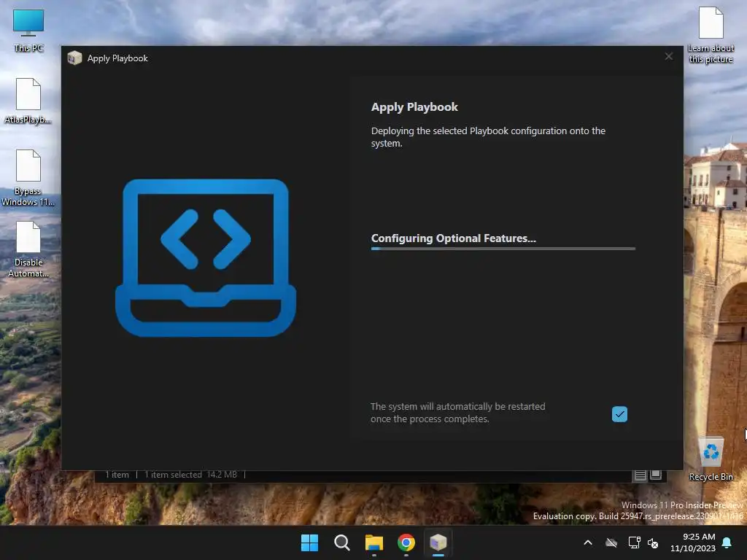
Task: Switch File Explorer to details view
Action: point(640,475)
